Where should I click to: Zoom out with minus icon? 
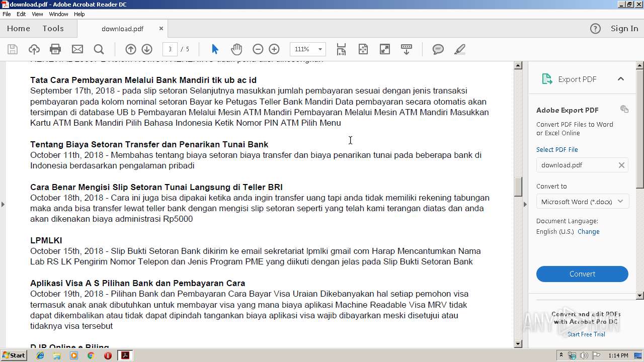(258, 49)
